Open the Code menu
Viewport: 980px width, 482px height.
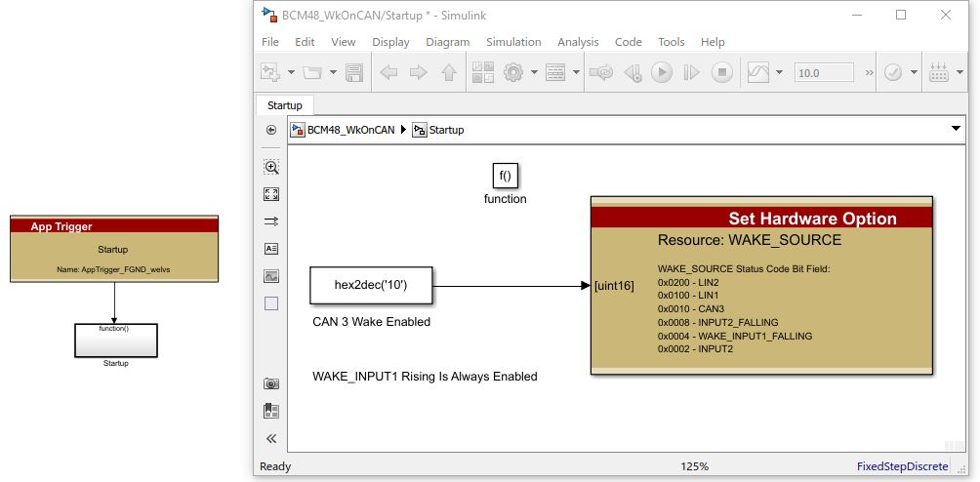pyautogui.click(x=629, y=42)
